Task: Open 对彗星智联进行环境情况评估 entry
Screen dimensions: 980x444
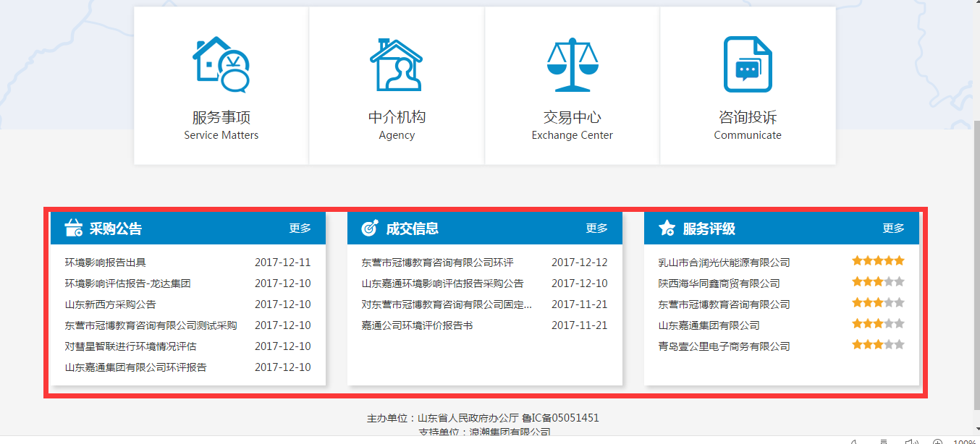Action: (x=130, y=346)
